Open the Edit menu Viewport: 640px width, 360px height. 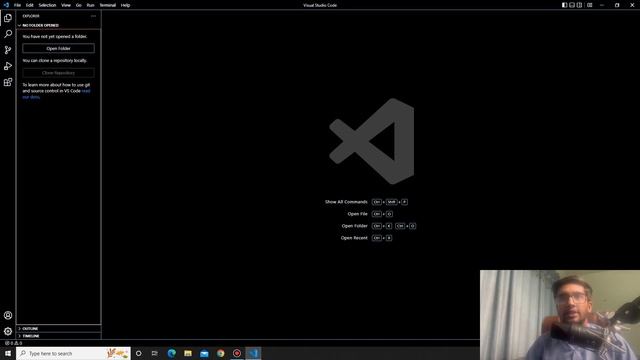tap(29, 5)
